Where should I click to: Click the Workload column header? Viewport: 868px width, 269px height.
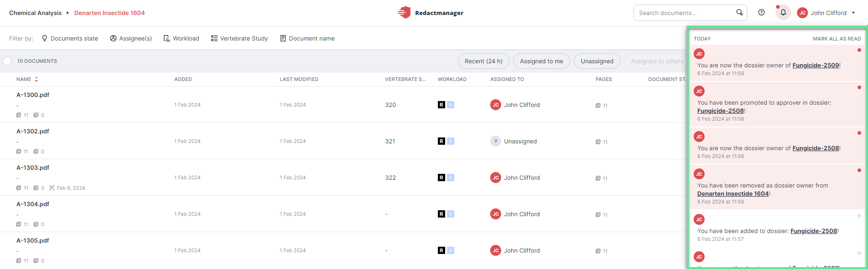(x=452, y=79)
